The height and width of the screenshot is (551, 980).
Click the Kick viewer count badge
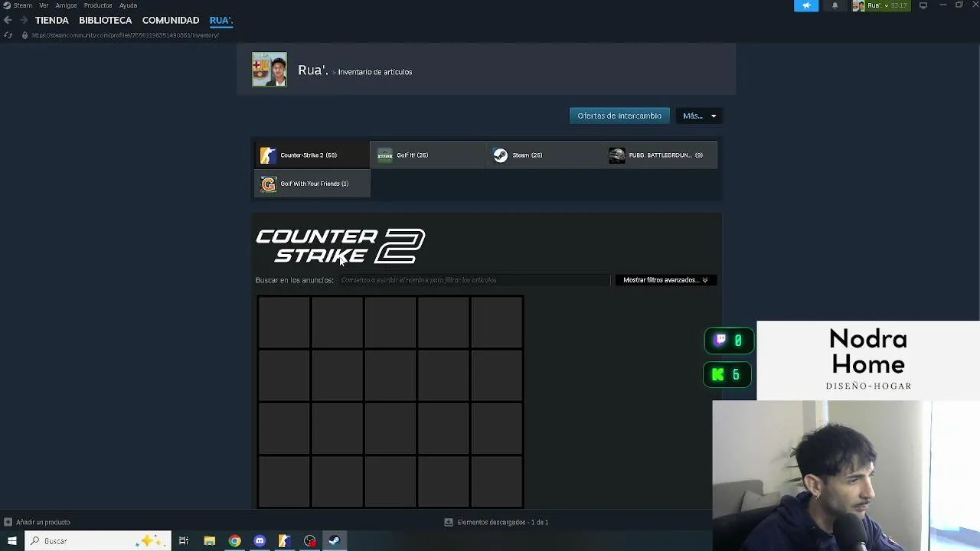pyautogui.click(x=727, y=375)
